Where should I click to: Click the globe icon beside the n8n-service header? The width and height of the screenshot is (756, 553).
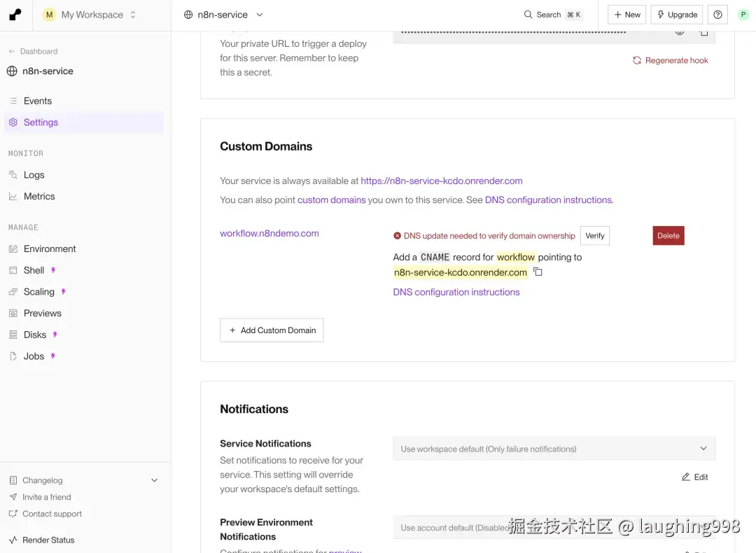click(188, 15)
